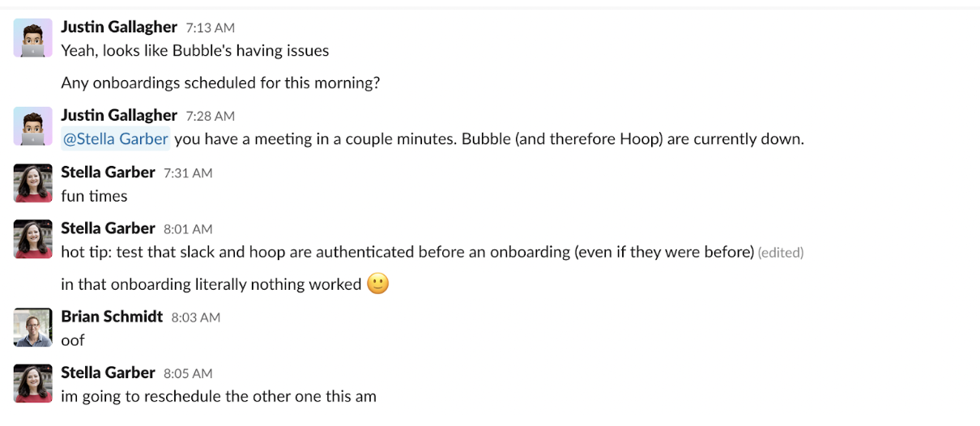This screenshot has width=980, height=426.
Task: Click the 7:13 AM timestamp
Action: 210,28
